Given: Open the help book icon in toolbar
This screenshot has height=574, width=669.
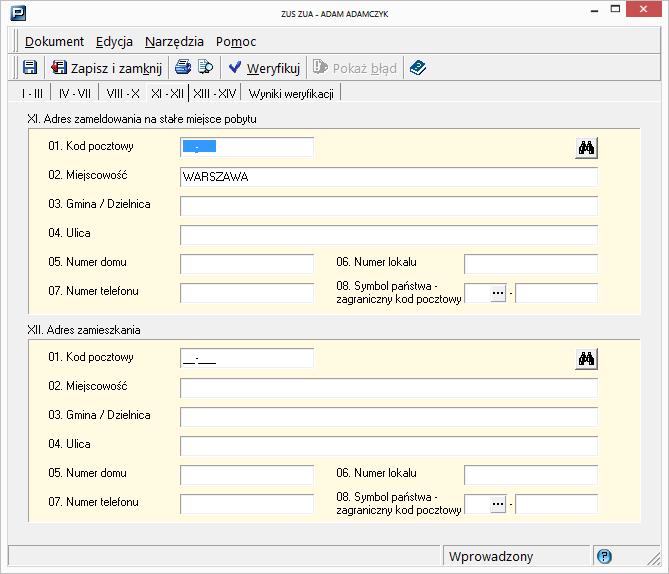Looking at the screenshot, I should (417, 67).
